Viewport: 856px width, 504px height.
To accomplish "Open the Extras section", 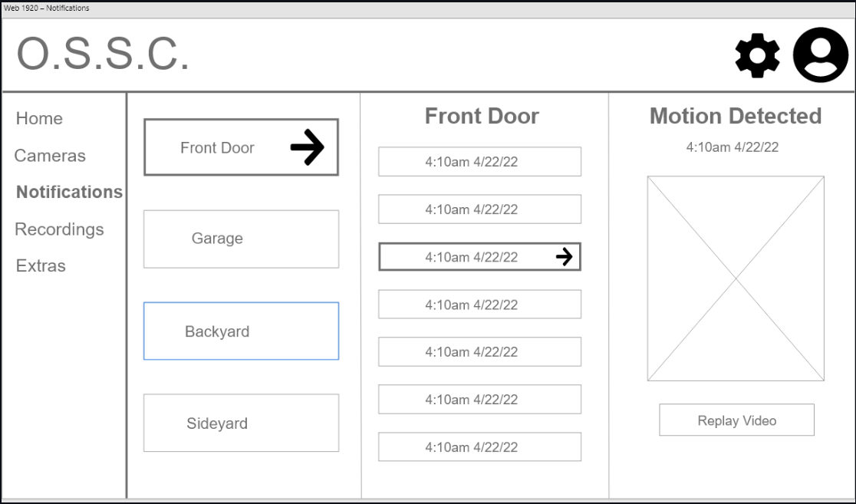I will (41, 265).
